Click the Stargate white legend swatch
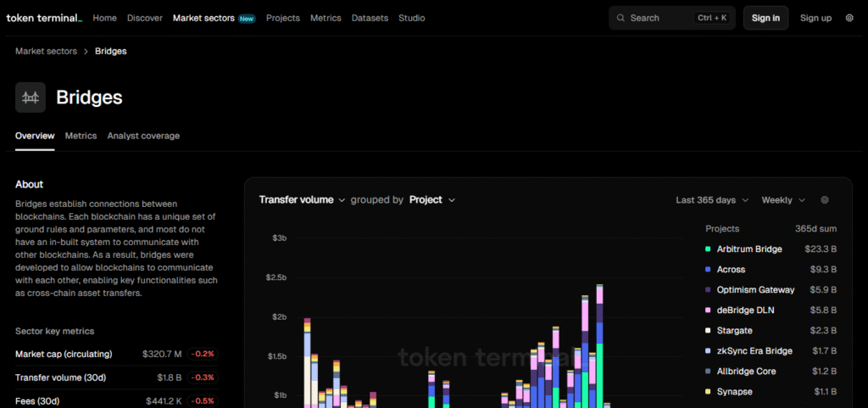Viewport: 868px width, 408px height. click(708, 331)
